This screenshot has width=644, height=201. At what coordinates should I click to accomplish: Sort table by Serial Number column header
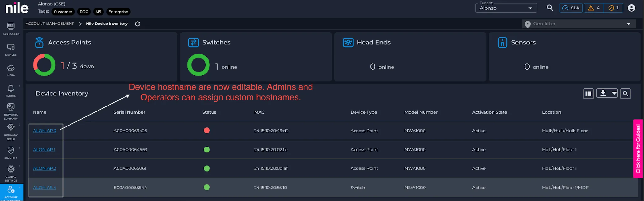tap(129, 112)
